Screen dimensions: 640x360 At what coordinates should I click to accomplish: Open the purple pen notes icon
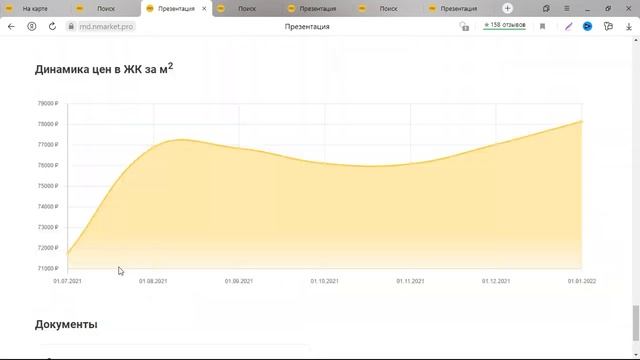[568, 27]
